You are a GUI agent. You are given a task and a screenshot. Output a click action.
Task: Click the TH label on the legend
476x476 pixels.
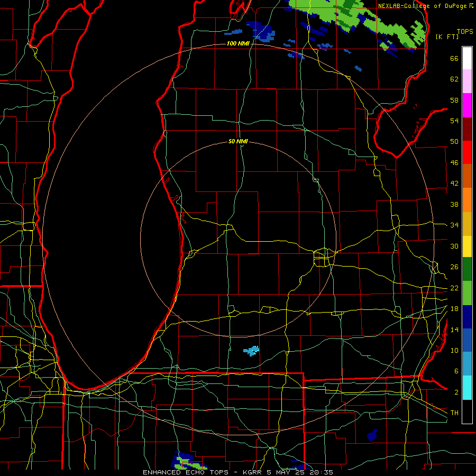pyautogui.click(x=454, y=413)
